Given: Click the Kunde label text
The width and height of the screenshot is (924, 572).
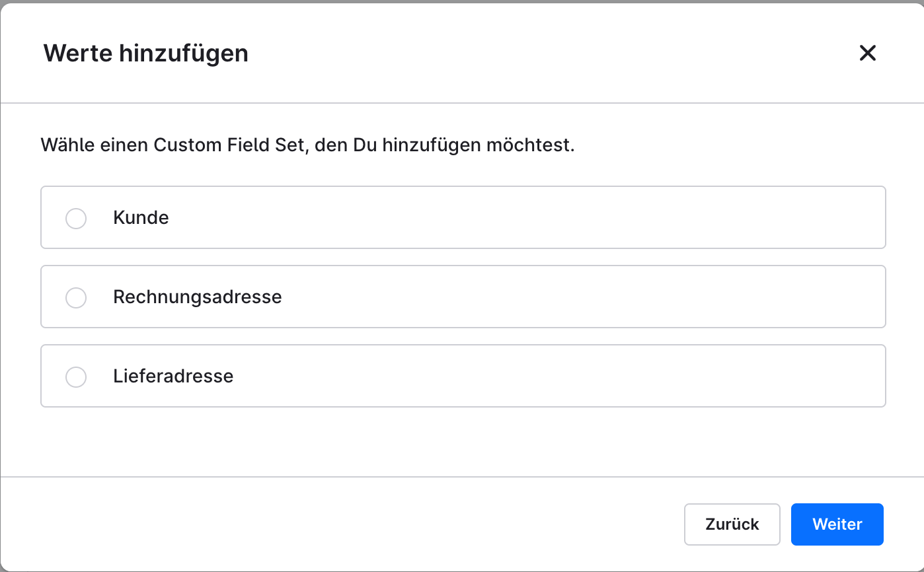Looking at the screenshot, I should click(141, 218).
